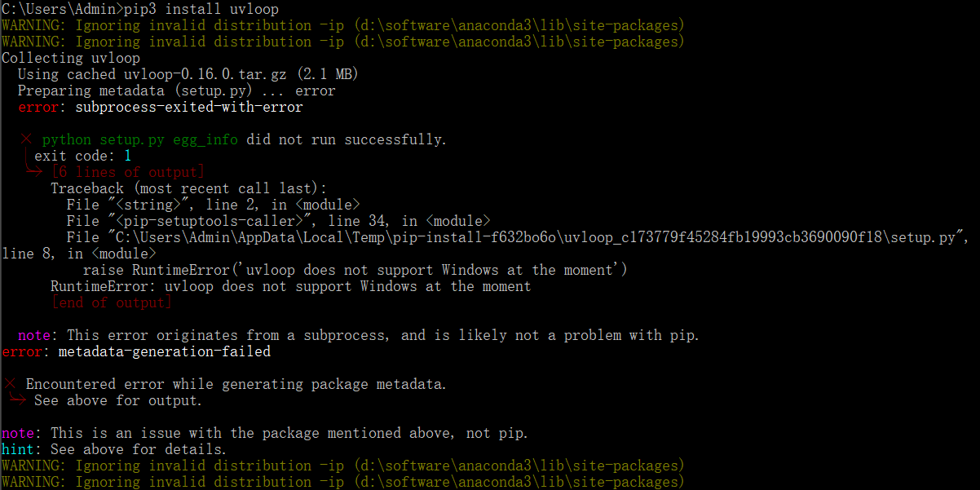Click the "exit code: 1" text
Viewport: 980px width, 490px height.
tap(82, 156)
